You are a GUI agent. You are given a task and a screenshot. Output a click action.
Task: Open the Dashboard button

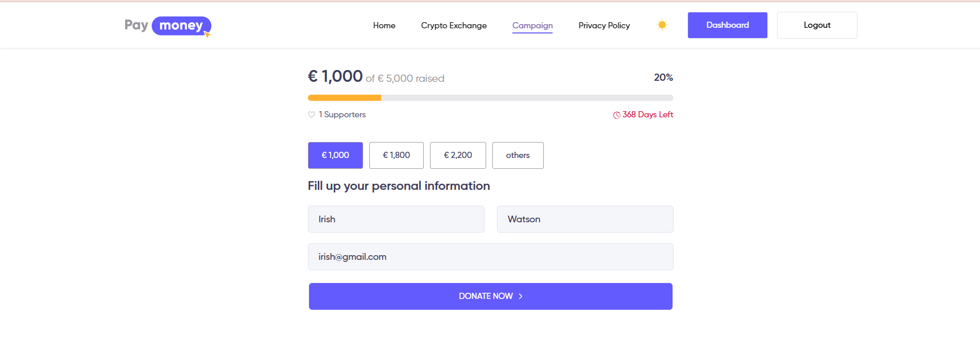(x=727, y=25)
